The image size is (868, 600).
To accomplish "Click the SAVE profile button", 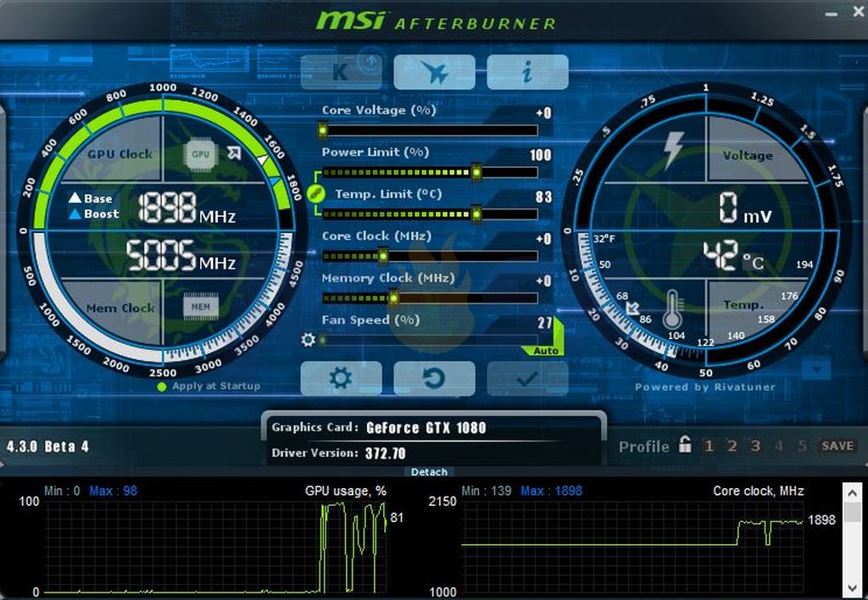I will click(837, 446).
